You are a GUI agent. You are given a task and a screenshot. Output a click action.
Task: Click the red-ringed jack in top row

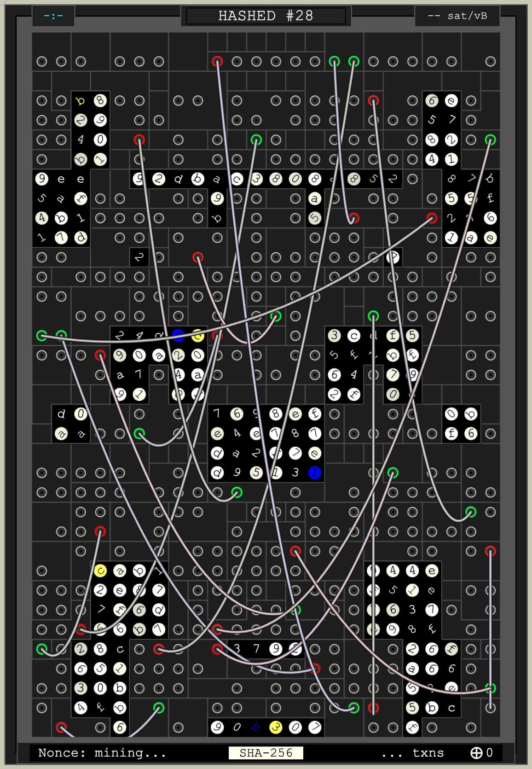point(217,61)
